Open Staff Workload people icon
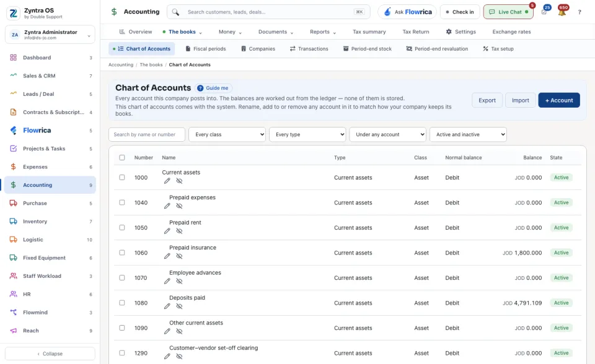Viewport: 595px width, 364px height. point(13,275)
